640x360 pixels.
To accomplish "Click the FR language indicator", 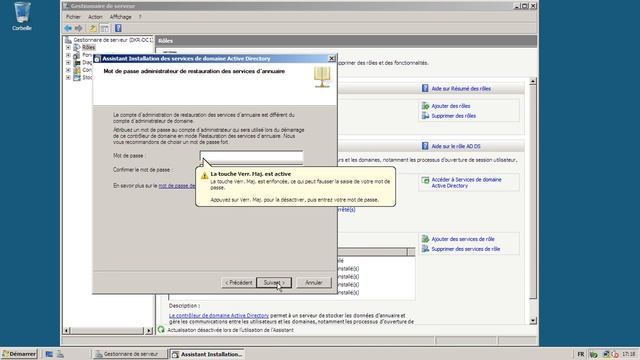I will [x=581, y=354].
